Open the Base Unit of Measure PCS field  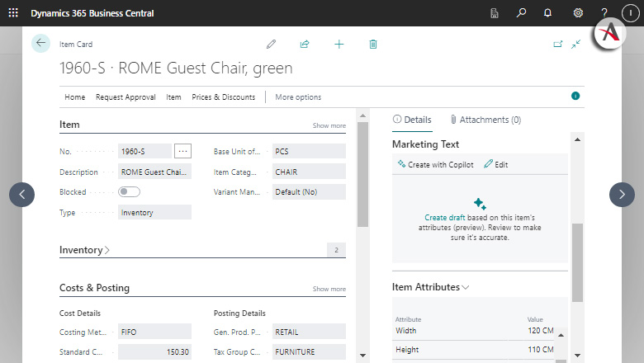coord(309,151)
